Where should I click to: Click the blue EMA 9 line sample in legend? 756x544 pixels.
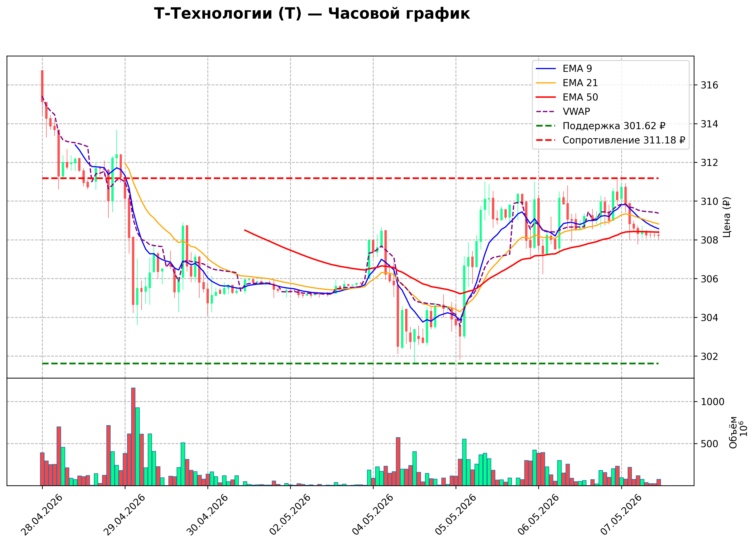pos(546,69)
